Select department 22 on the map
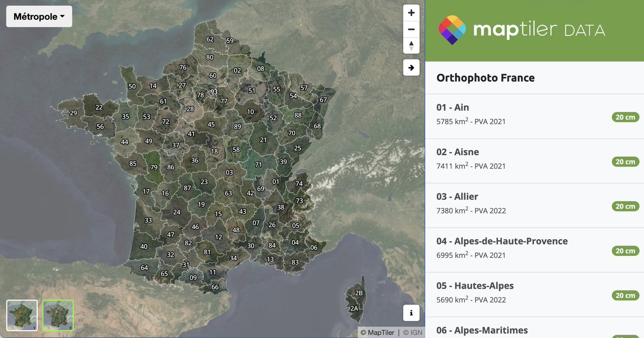 pos(99,107)
